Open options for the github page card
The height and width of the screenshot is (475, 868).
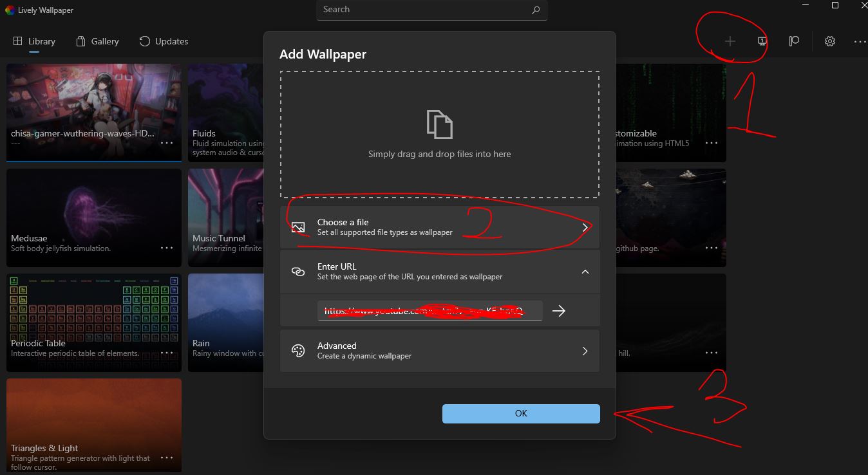tap(712, 248)
